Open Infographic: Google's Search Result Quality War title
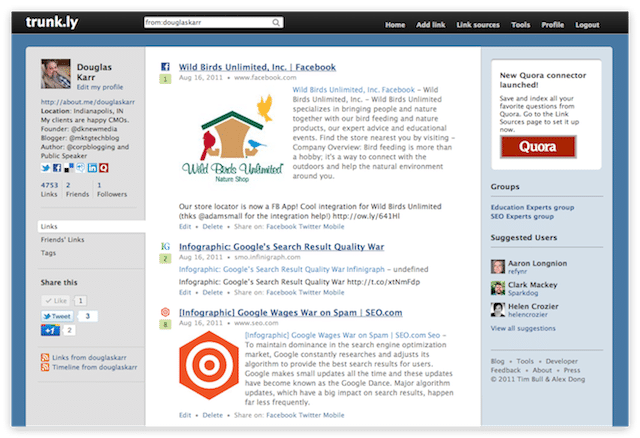This screenshot has width=640, height=438. click(281, 247)
